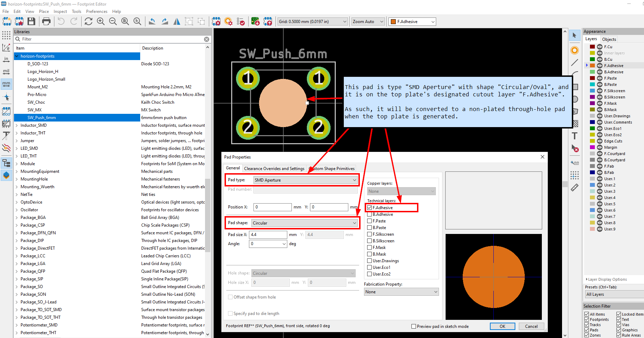Create footprint using the wizard icon
This screenshot has width=644, height=338.
pyautogui.click(x=19, y=21)
